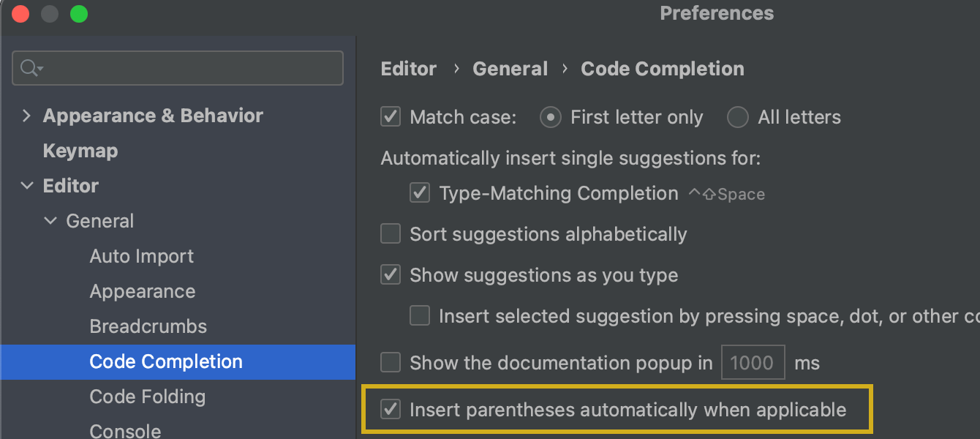
Task: Disable Type-Matching Completion checkbox
Action: tap(420, 193)
